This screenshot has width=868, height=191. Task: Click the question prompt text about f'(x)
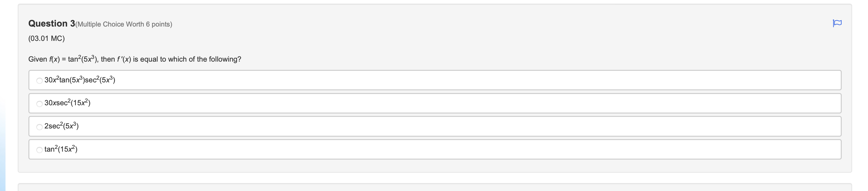click(135, 59)
